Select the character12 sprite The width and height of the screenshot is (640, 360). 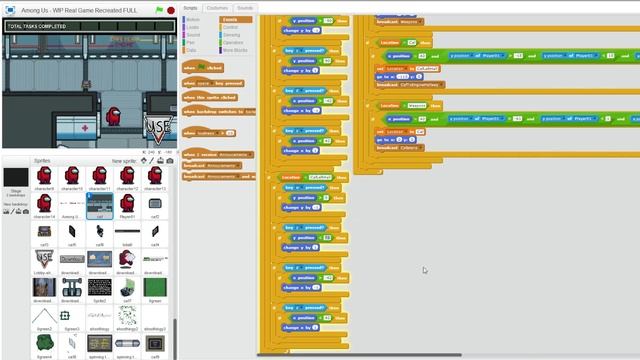127,178
